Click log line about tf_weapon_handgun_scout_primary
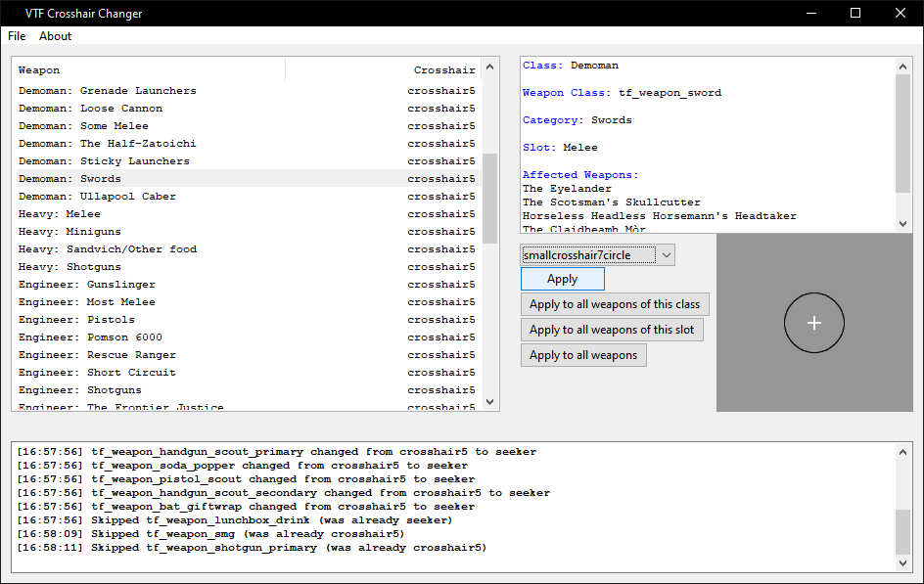Screen dimensions: 924x584 [x=276, y=452]
